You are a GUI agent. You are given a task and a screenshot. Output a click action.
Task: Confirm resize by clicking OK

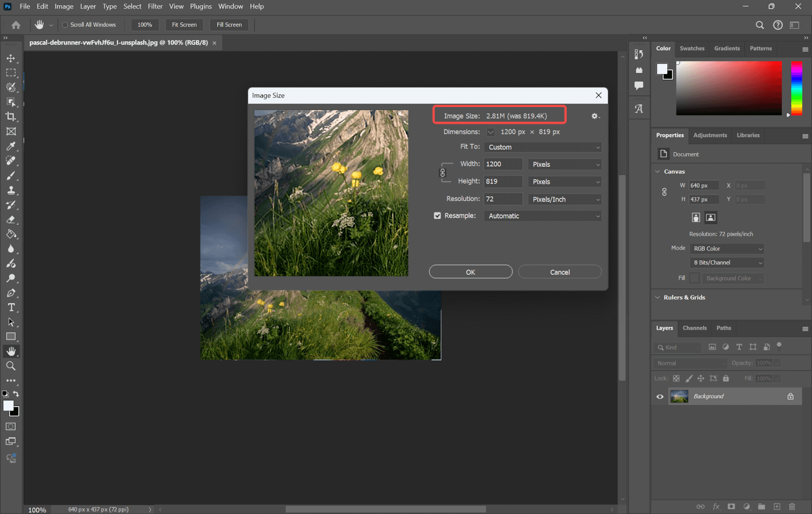pyautogui.click(x=470, y=271)
